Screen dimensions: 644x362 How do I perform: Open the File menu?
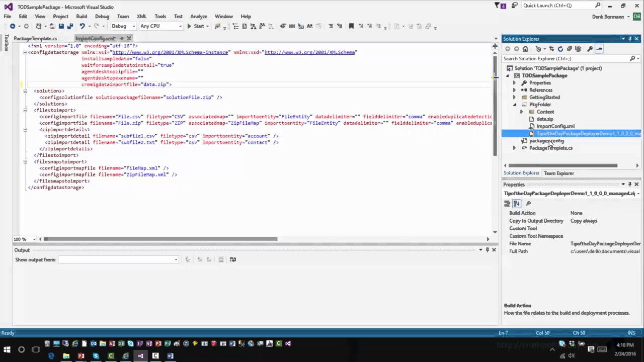(8, 16)
